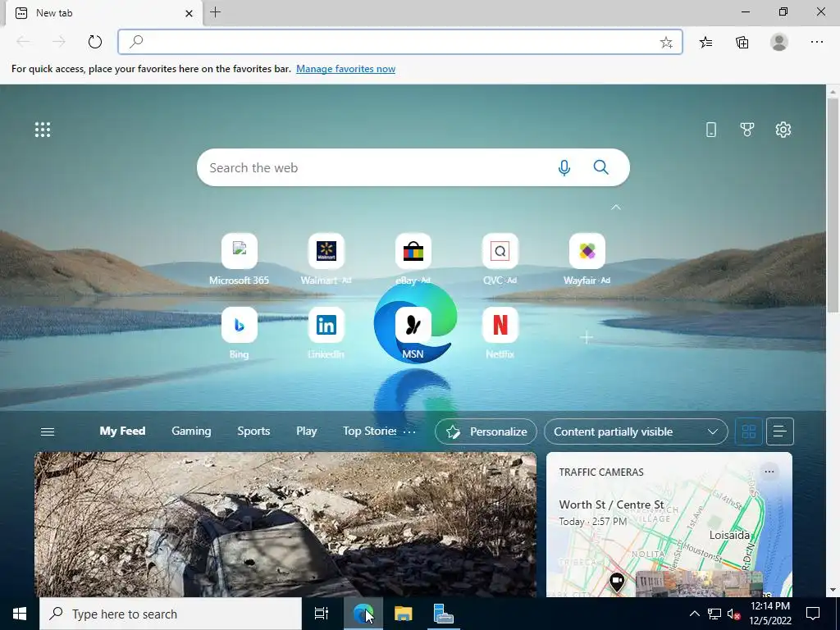Select the My Feed tab

122,431
